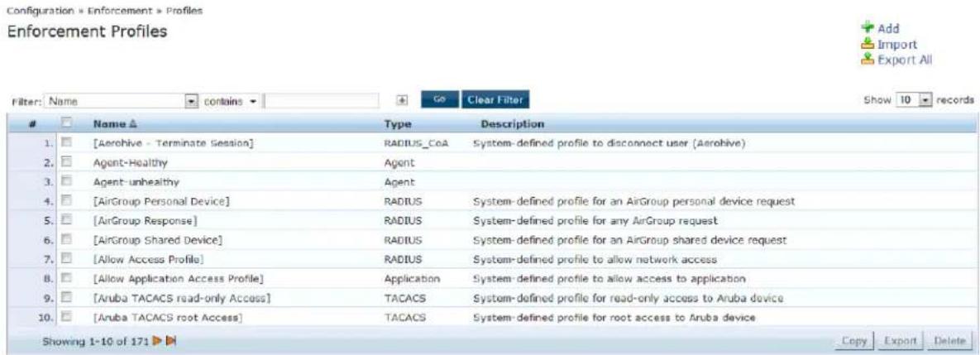Open [Allow Application Access Profile] entry
Image resolution: width=980 pixels, height=355 pixels.
[178, 279]
